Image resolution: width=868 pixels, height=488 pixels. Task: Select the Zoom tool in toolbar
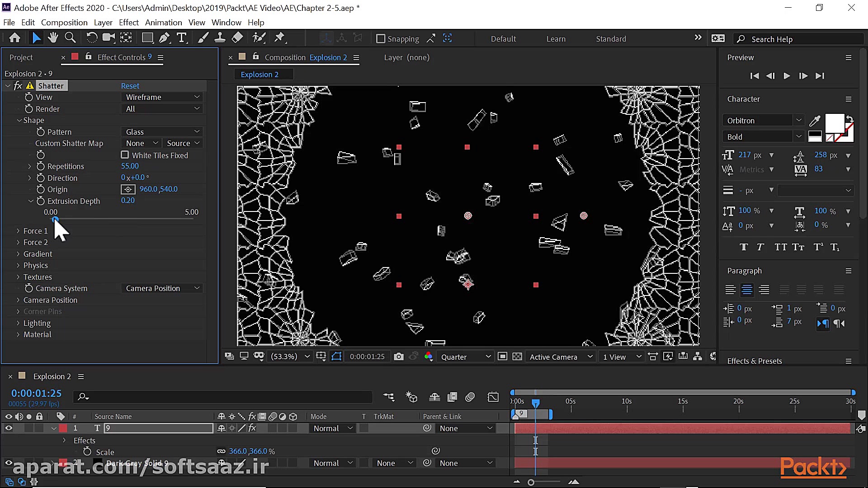(x=70, y=38)
